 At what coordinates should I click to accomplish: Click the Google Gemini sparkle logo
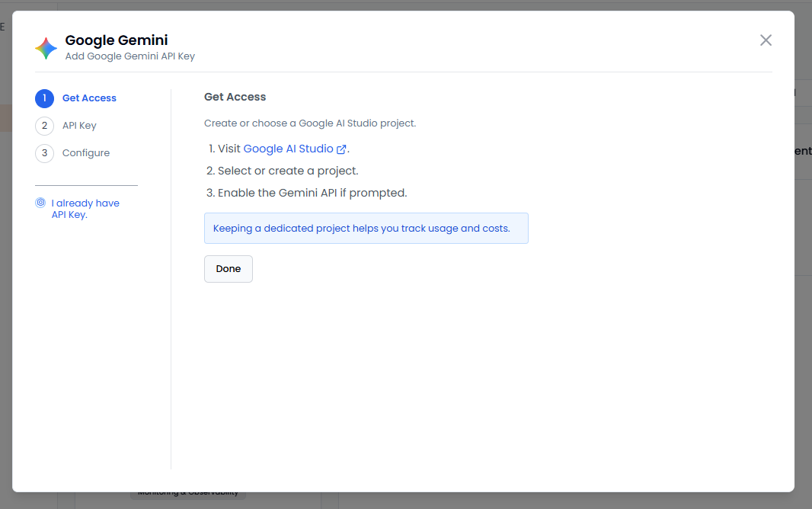46,48
